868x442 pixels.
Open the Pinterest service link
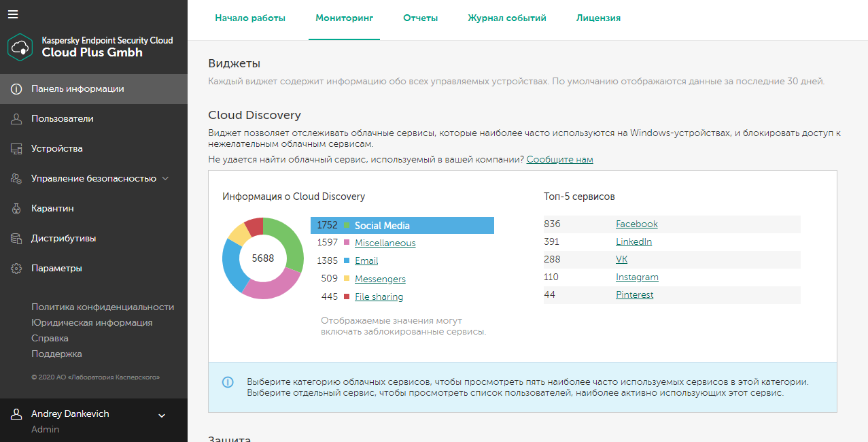pyautogui.click(x=635, y=295)
